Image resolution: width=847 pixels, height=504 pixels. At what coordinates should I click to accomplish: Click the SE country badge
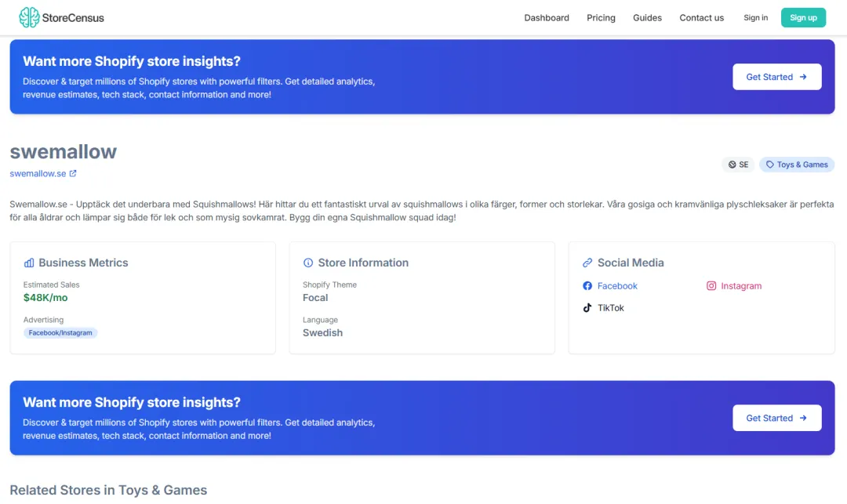pos(738,165)
